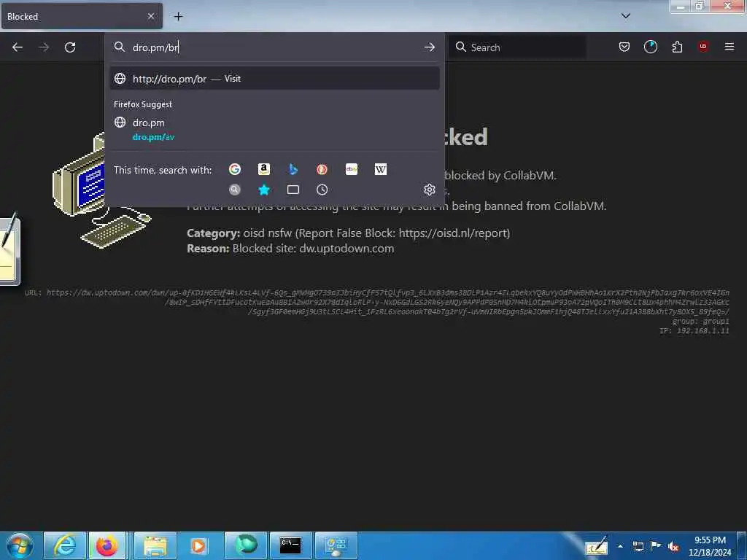Open the Action Center flag icon
Screen dimensions: 747x560
(x=656, y=546)
